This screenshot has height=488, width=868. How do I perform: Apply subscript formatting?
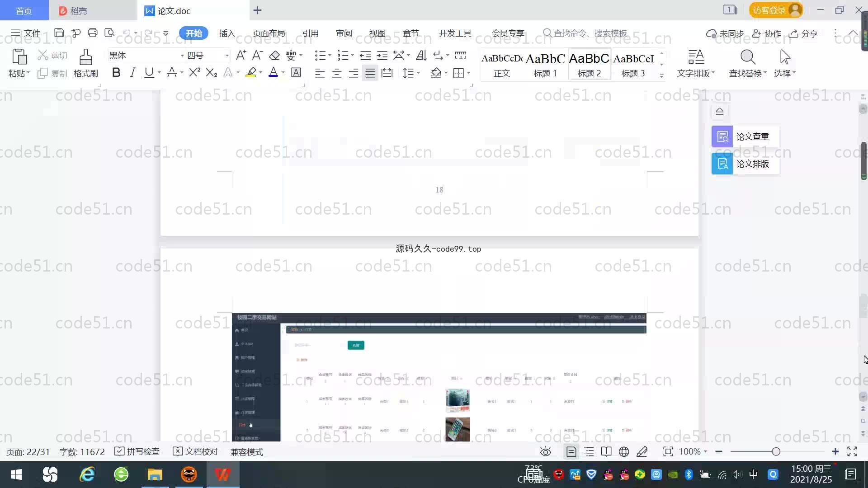click(212, 72)
